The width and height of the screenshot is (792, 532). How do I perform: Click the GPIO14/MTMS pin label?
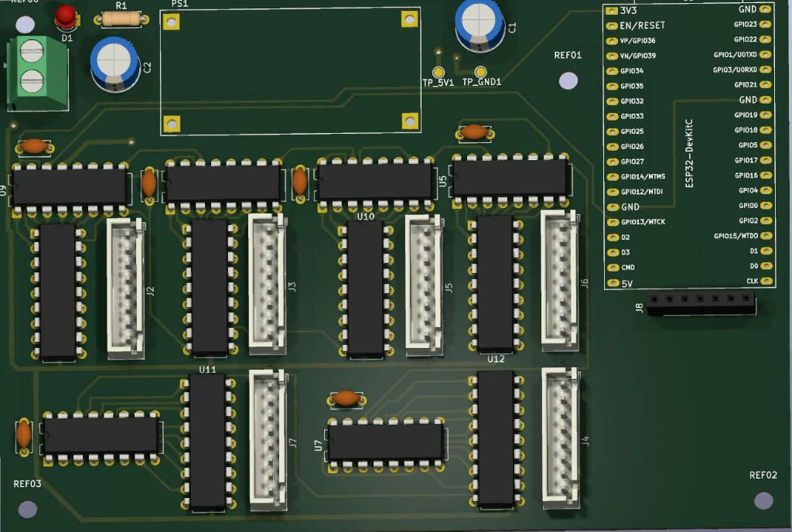tap(643, 176)
